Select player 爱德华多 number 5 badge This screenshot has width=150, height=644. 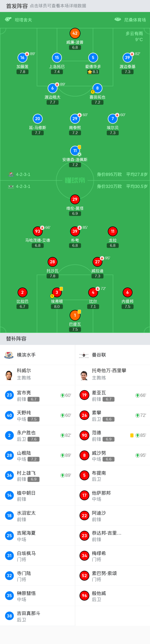coord(93,58)
